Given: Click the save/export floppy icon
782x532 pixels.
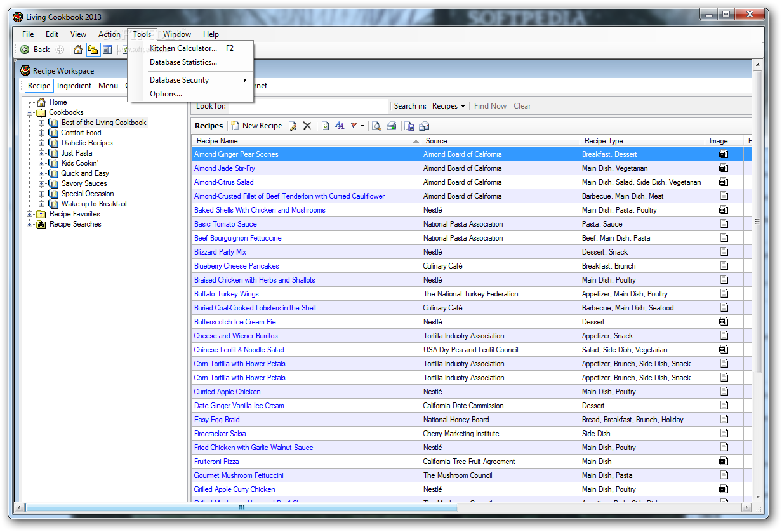Looking at the screenshot, I should coord(409,126).
